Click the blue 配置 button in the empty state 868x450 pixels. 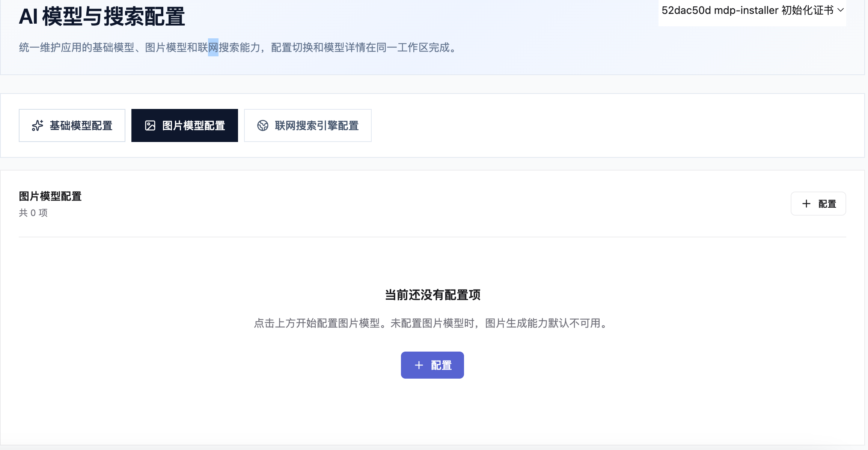pyautogui.click(x=432, y=365)
